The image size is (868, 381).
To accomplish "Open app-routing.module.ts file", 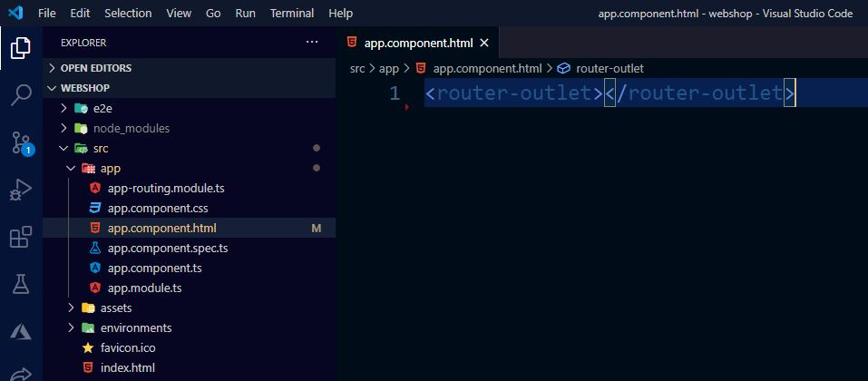I will [x=166, y=189].
